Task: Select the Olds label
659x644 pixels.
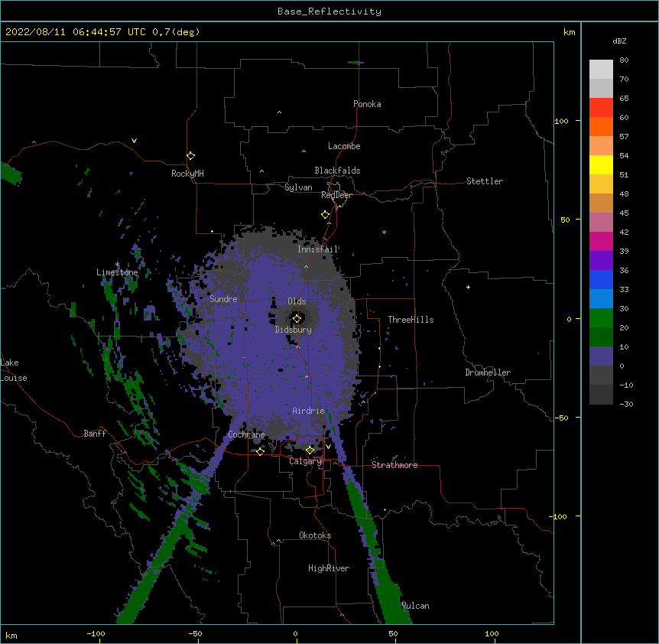Action: pyautogui.click(x=297, y=301)
